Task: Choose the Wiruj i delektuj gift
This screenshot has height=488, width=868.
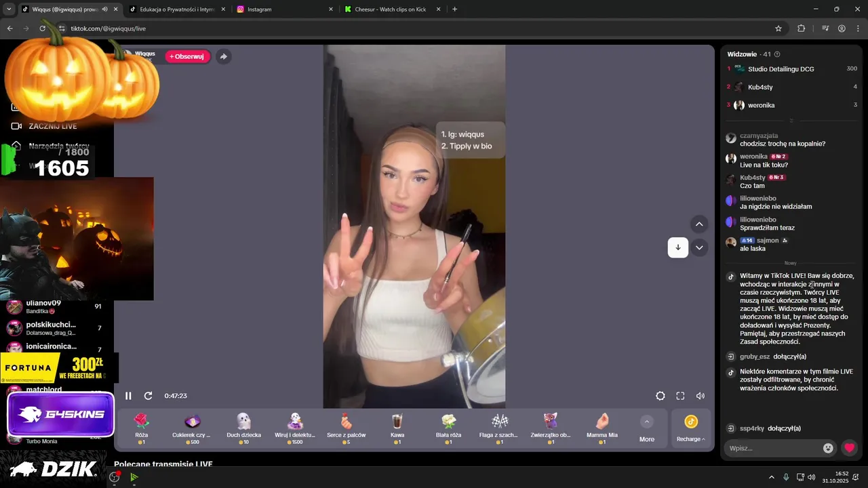Action: 295,428
